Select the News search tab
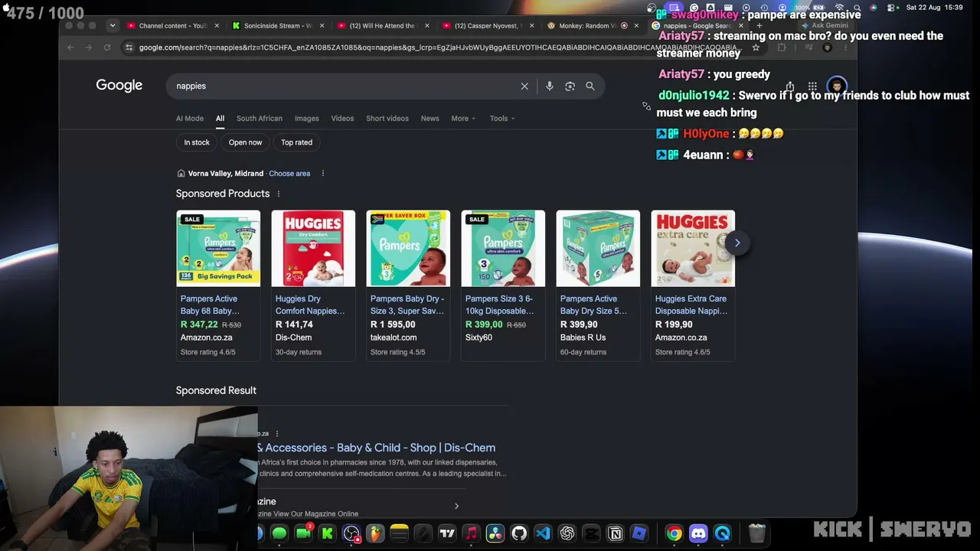The height and width of the screenshot is (551, 980). pyautogui.click(x=430, y=119)
